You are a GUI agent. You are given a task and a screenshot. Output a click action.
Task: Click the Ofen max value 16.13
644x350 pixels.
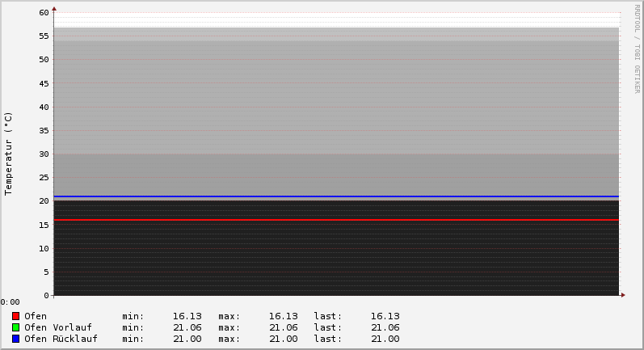(283, 316)
